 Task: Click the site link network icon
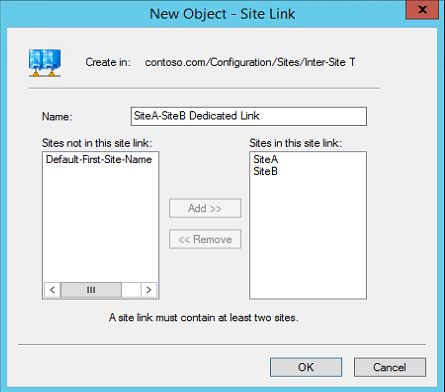(x=45, y=63)
